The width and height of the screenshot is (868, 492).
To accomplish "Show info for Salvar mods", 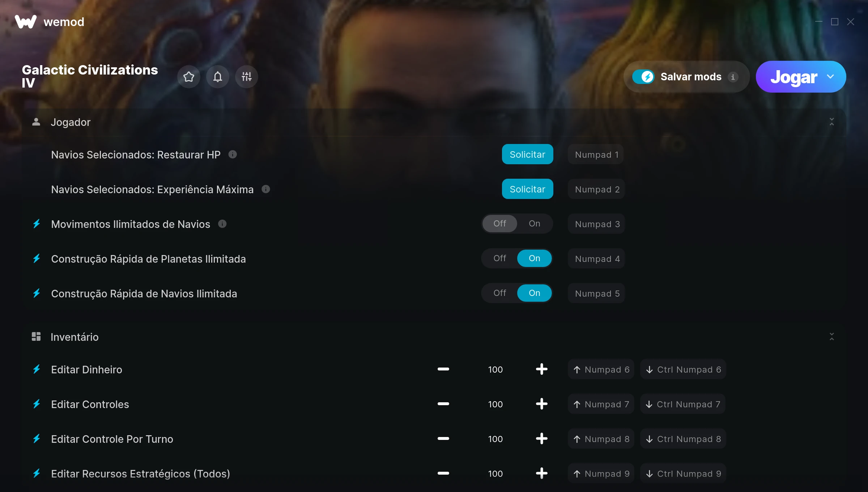I will pos(733,77).
